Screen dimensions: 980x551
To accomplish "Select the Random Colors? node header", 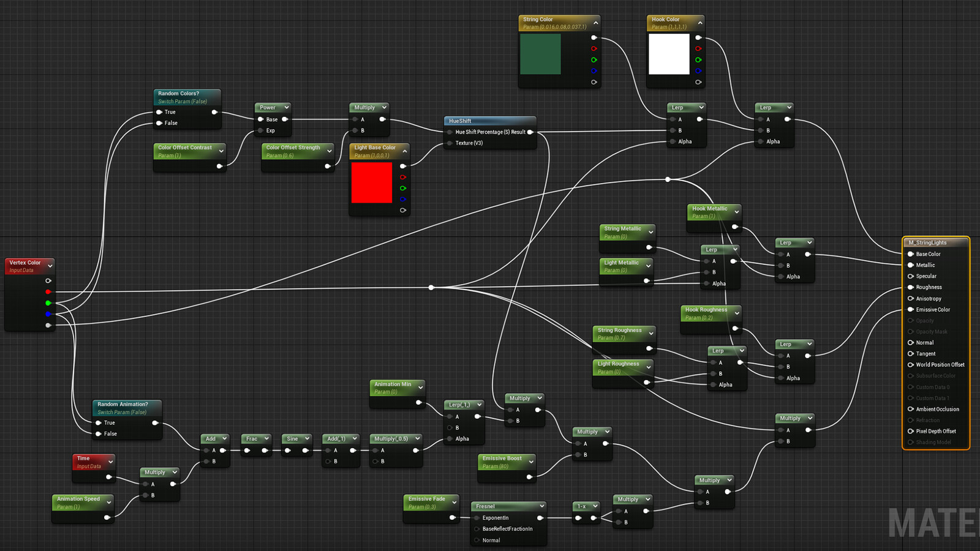I will [x=187, y=97].
